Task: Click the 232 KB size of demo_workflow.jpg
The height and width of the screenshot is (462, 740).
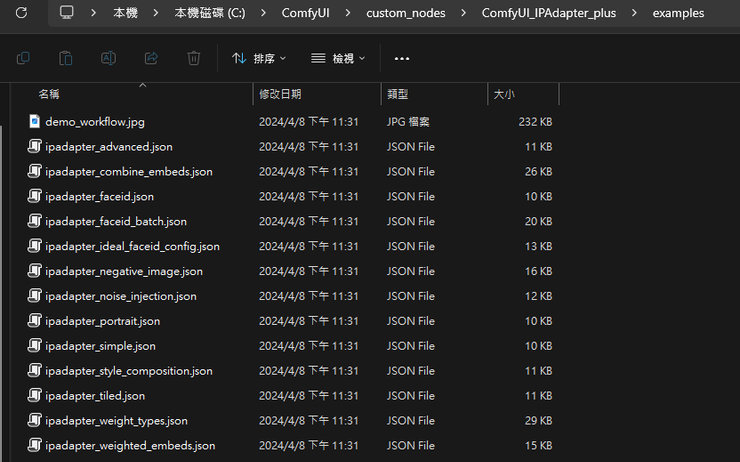Action: (x=535, y=122)
